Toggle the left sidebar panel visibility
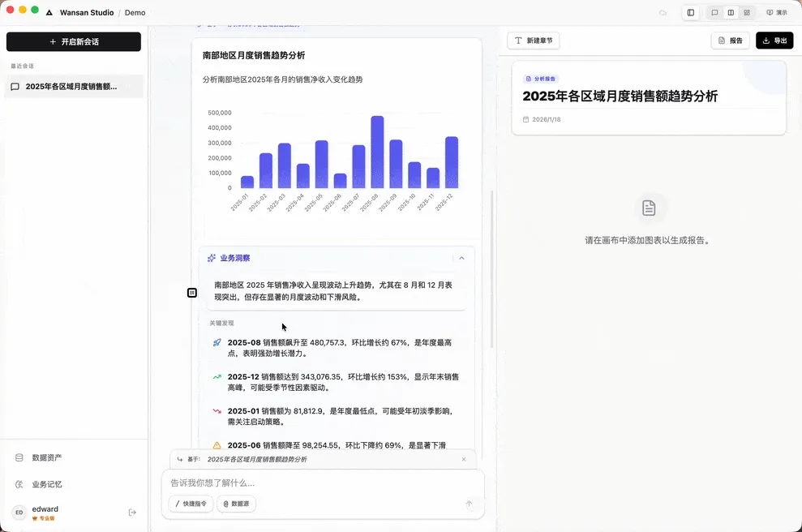The width and height of the screenshot is (802, 532). (x=691, y=11)
